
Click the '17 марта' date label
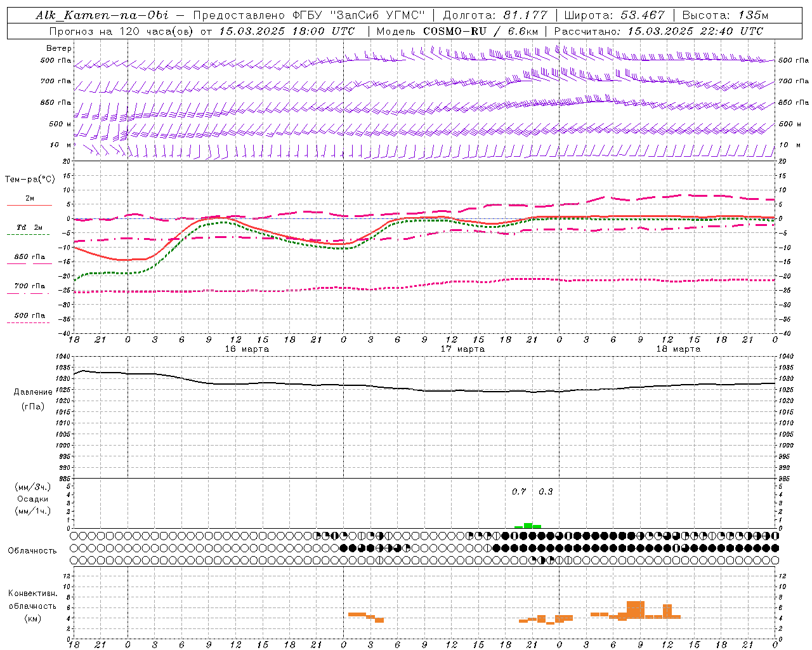coord(463,349)
